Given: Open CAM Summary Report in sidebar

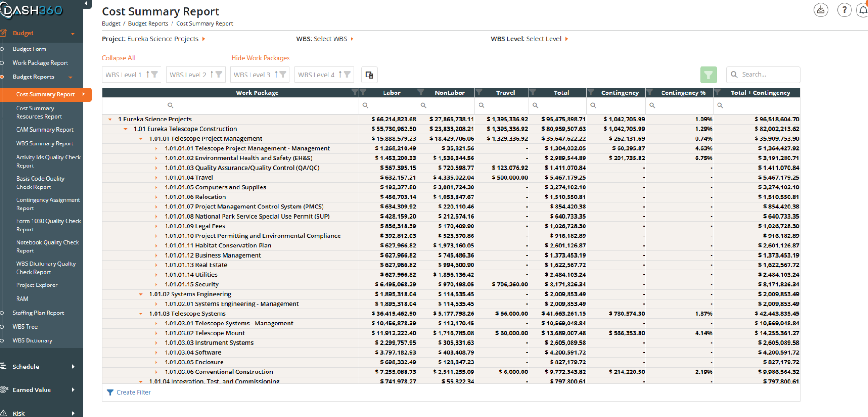Looking at the screenshot, I should point(45,130).
